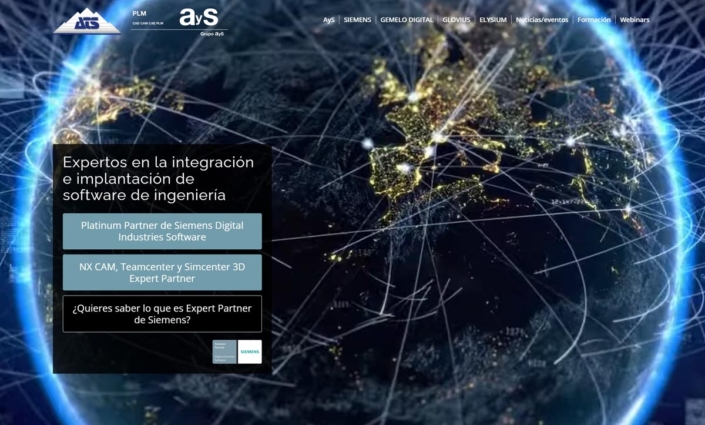Click the Siemens Solution Partner badge
The height and width of the screenshot is (425, 705).
(x=237, y=352)
